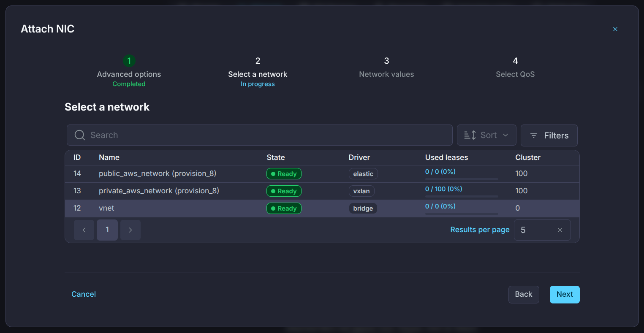Go to previous page of networks
The image size is (644, 333).
click(84, 230)
